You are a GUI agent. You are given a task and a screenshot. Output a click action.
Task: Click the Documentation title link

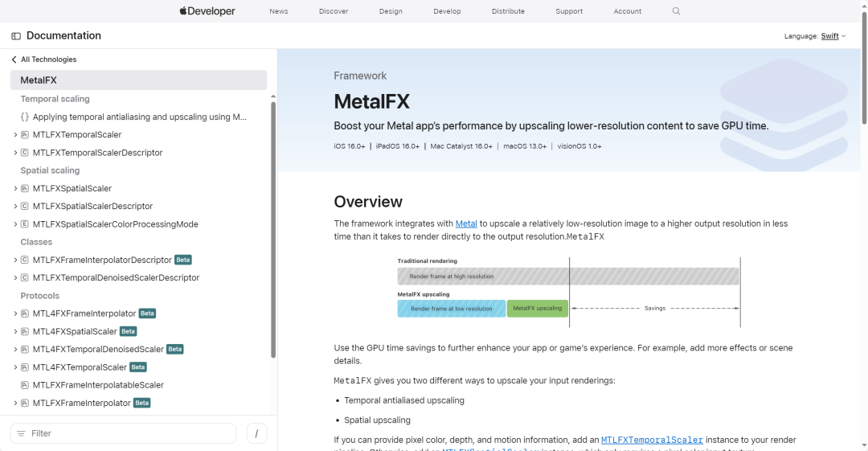[63, 35]
